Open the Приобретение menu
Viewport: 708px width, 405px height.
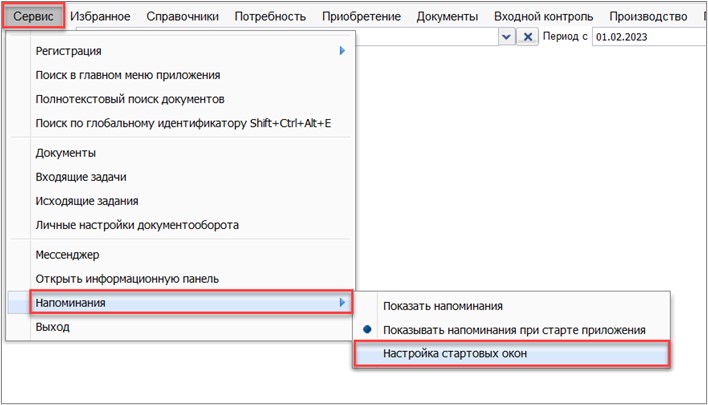click(x=361, y=16)
